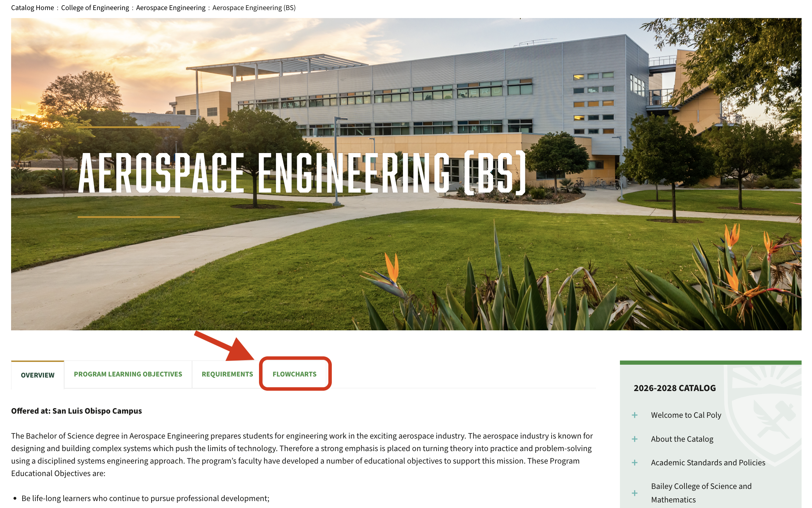Click Aerospace Engineering (BS) breadcrumb text

click(254, 8)
